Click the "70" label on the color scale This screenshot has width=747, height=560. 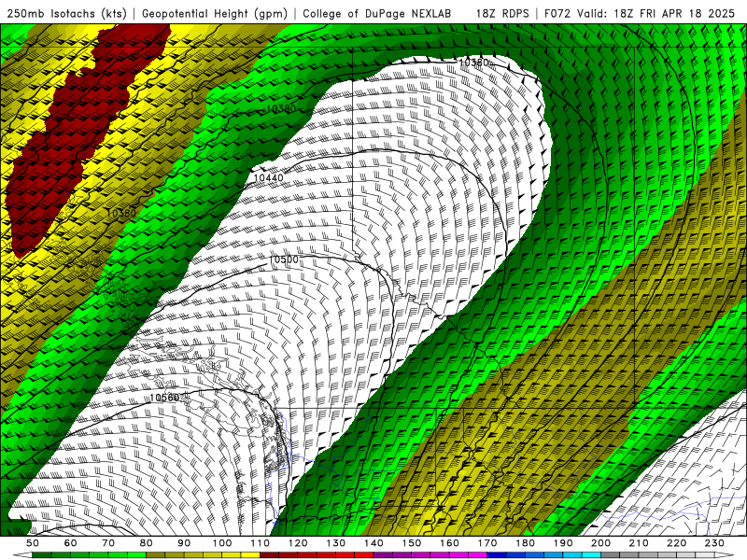[x=108, y=543]
